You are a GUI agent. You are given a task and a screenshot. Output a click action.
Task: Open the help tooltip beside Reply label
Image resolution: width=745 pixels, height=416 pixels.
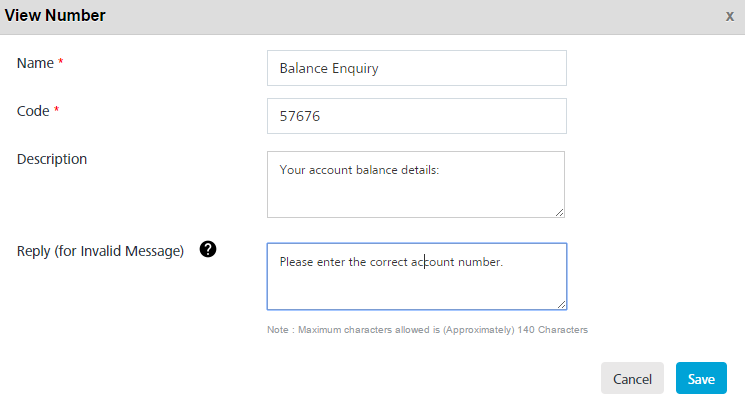click(208, 249)
